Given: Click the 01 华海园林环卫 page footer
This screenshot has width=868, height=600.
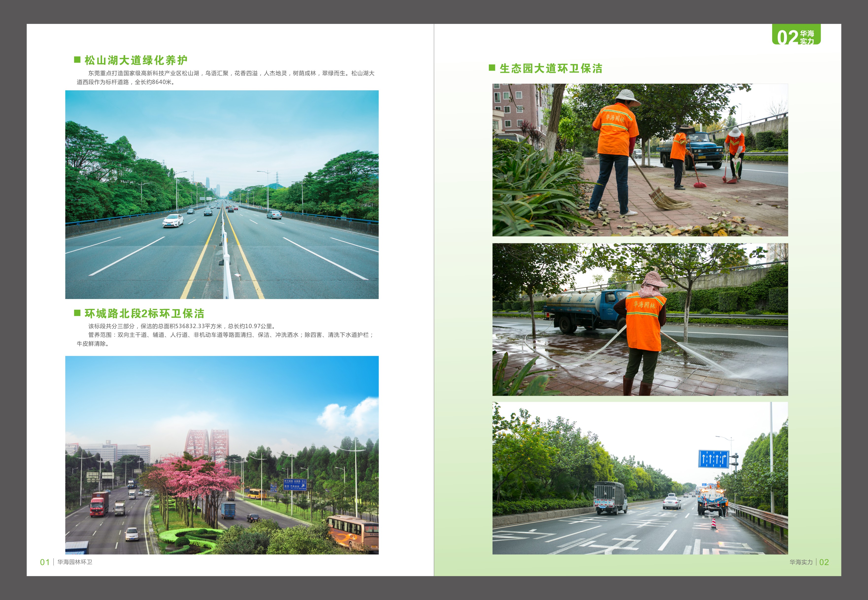Looking at the screenshot, I should 66,562.
